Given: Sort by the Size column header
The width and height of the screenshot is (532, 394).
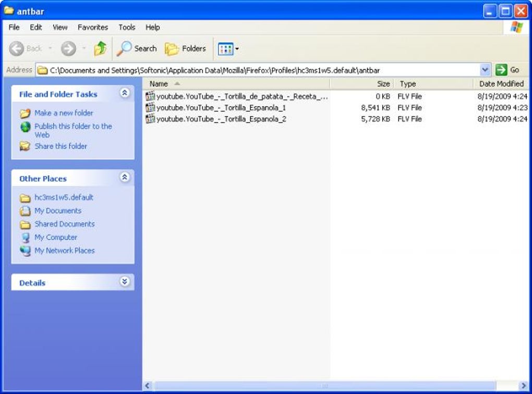Looking at the screenshot, I should (361, 84).
